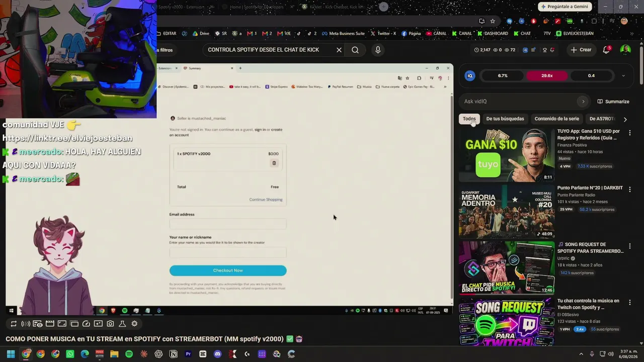Open File Explorer from the taskbar

[x=114, y=354]
